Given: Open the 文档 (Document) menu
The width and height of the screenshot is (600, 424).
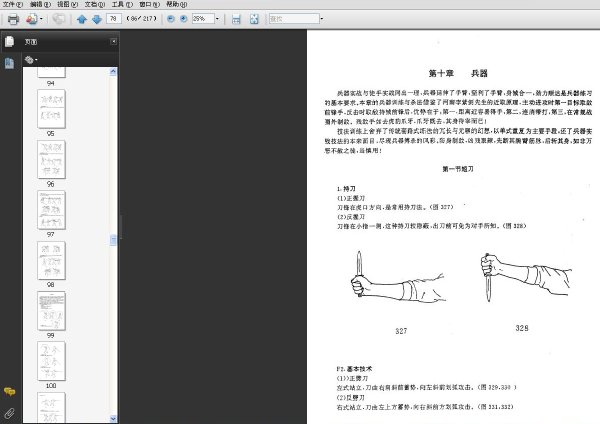Looking at the screenshot, I should coord(95,4).
